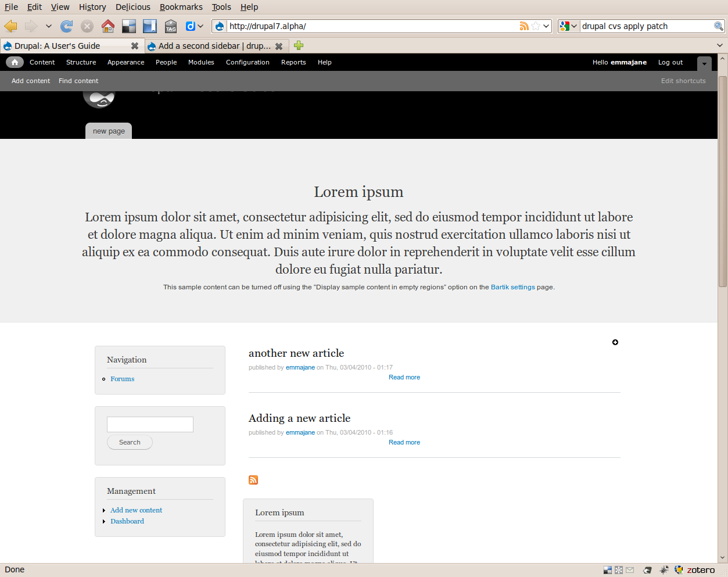Open the Bookmarks menu
The image size is (728, 577).
click(181, 6)
